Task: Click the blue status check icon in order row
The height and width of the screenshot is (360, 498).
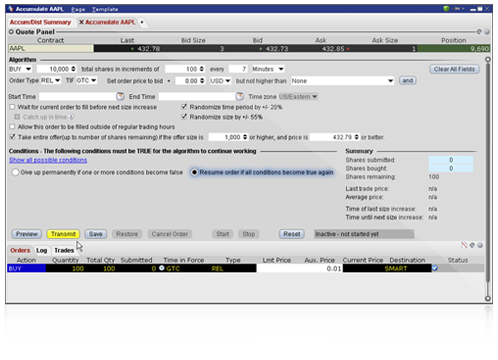Action: click(435, 268)
